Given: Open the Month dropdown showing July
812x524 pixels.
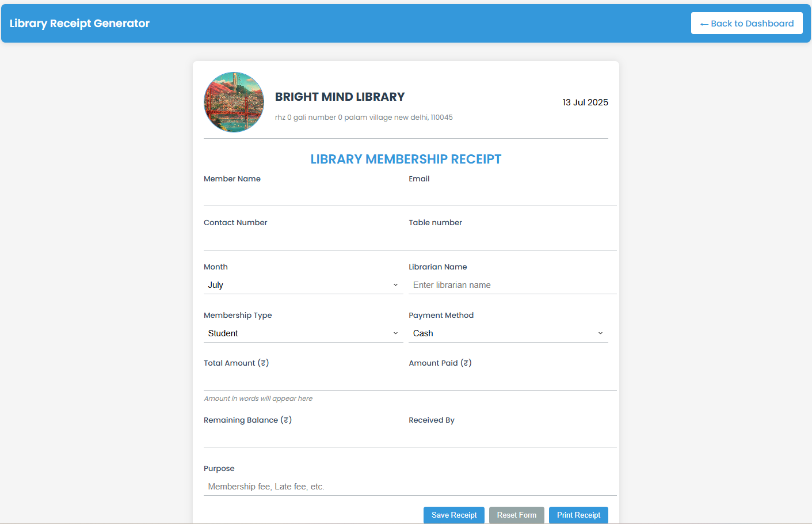Looking at the screenshot, I should [299, 284].
